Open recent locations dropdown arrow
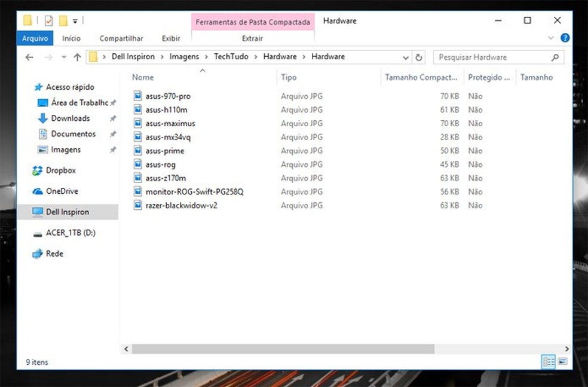This screenshot has width=588, height=387. coord(64,57)
